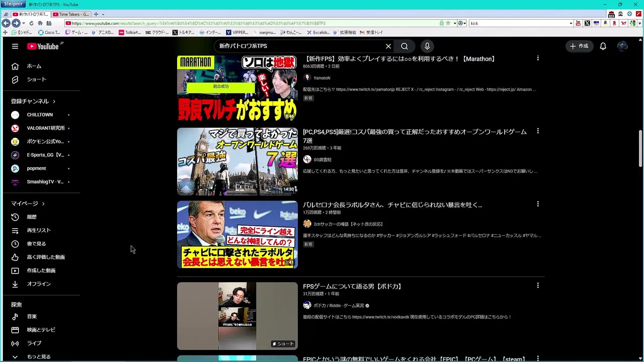
Task: Expand マイページ chevron
Action: (x=43, y=204)
